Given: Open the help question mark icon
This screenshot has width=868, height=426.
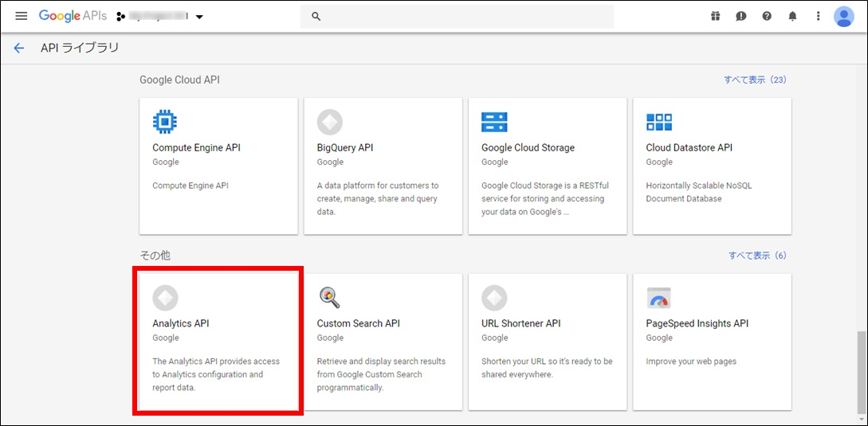Looking at the screenshot, I should 767,16.
